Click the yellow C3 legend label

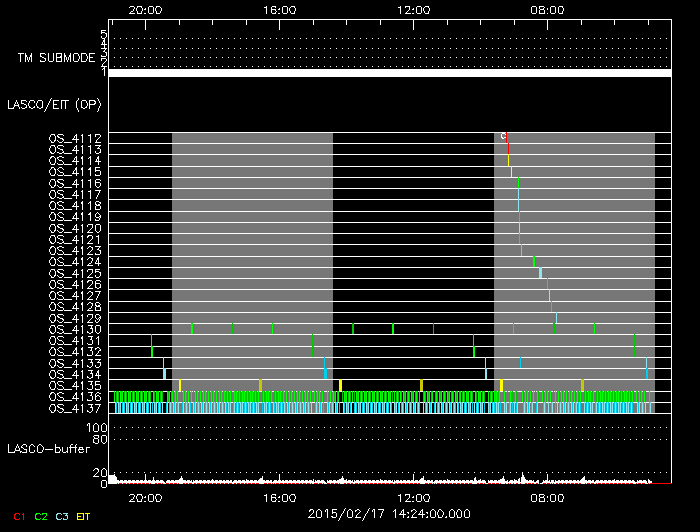coord(62,516)
